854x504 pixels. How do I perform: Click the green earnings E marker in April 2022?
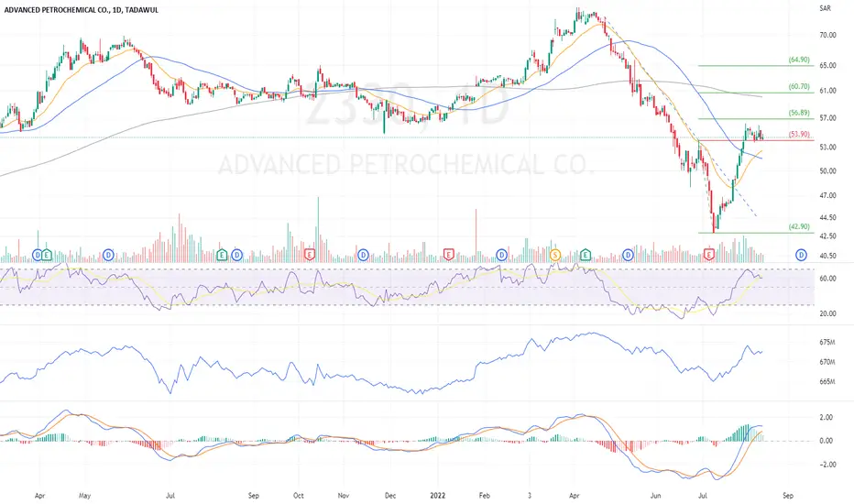(585, 255)
